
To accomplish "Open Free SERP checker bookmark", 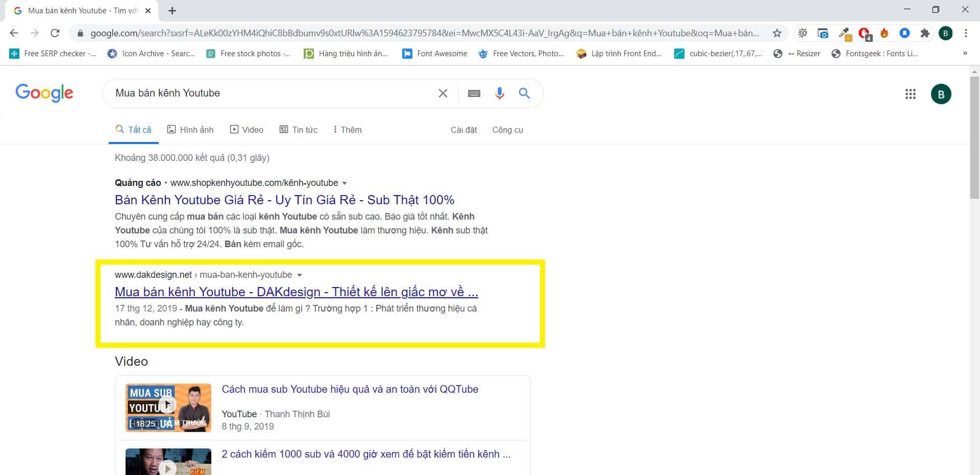I will tap(53, 53).
